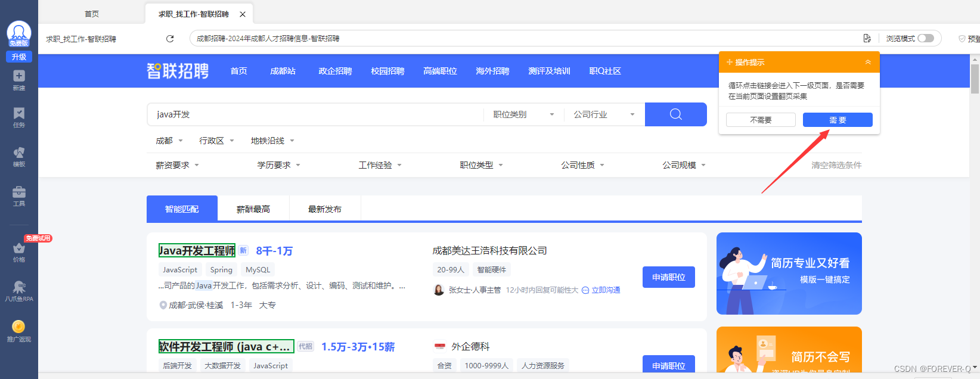Click 申请职位 for Java开发工程师

(x=669, y=277)
